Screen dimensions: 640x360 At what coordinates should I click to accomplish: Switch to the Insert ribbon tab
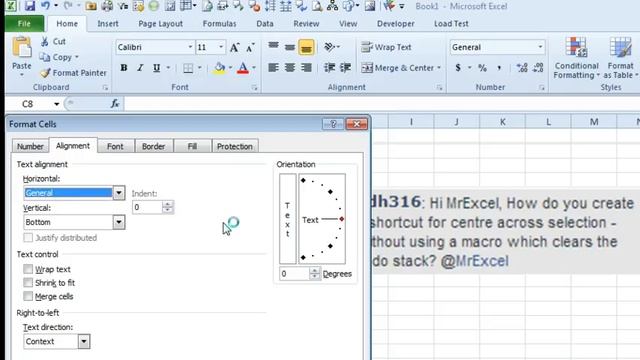108,24
